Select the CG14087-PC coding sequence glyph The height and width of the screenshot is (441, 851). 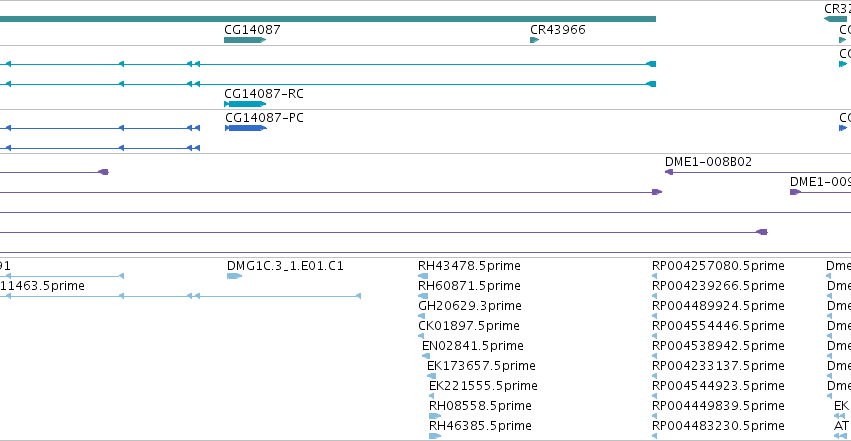[246, 128]
